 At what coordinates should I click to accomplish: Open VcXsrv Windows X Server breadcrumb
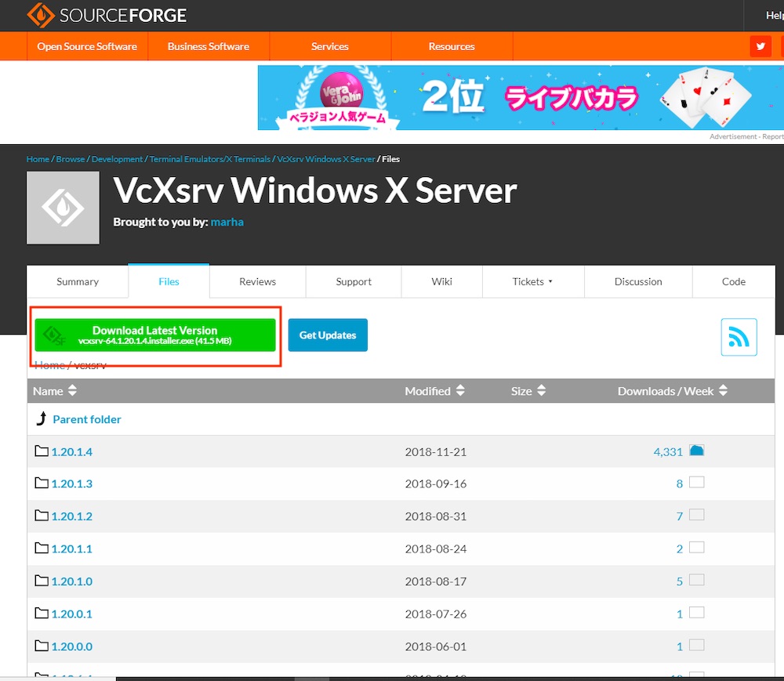326,159
